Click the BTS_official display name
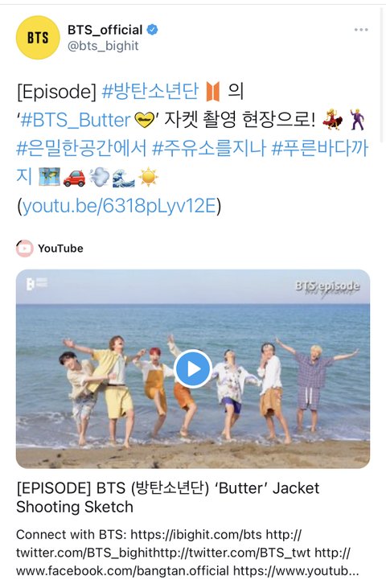 coord(105,30)
